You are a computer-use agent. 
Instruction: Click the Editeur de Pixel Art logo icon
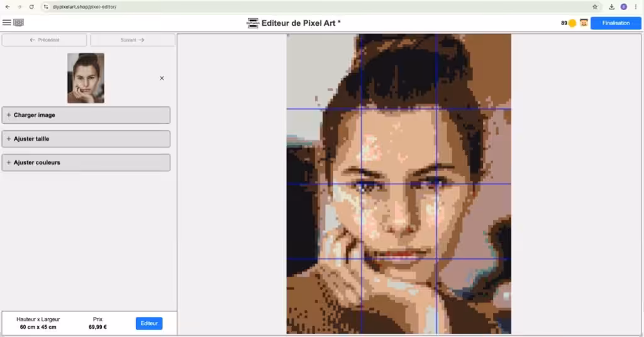click(253, 23)
